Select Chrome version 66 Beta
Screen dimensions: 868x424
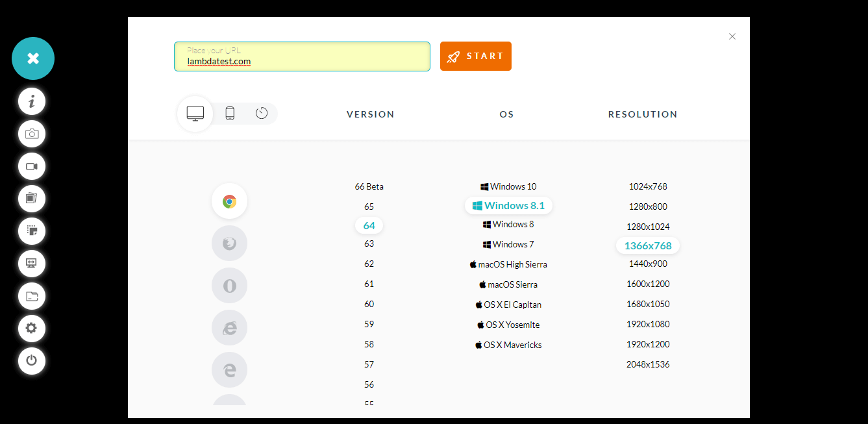[x=369, y=186]
